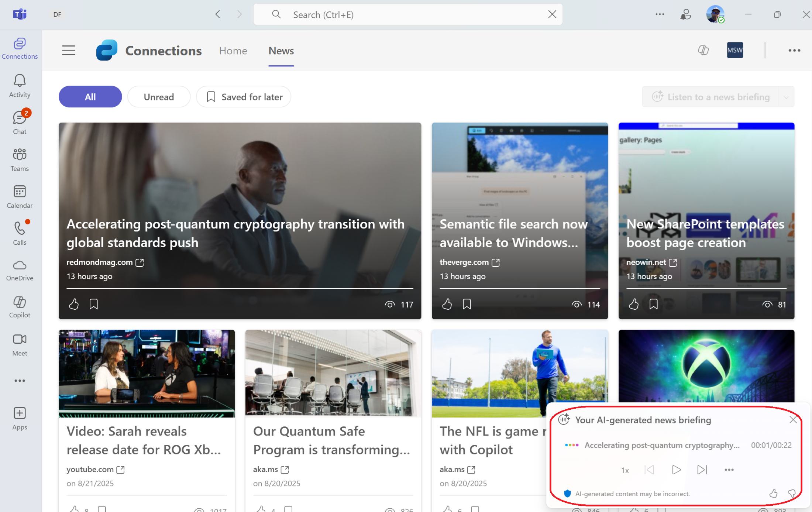Viewport: 812px width, 512px height.
Task: Change briefing playback speed 1x
Action: click(625, 470)
